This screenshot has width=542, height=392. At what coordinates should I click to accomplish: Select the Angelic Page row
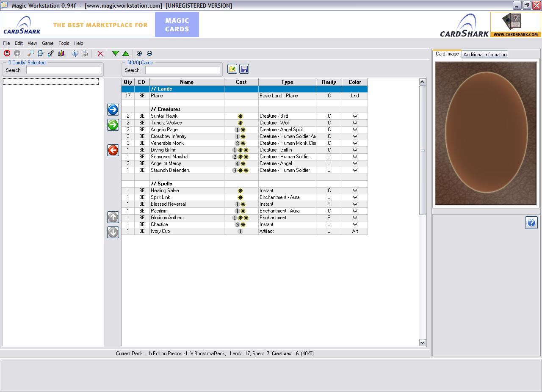click(244, 130)
